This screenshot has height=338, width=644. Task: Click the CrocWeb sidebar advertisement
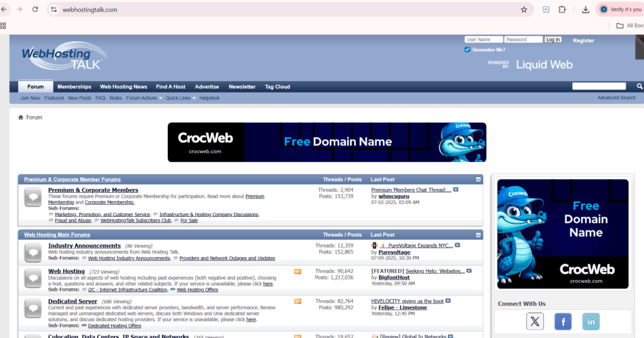coord(563,234)
